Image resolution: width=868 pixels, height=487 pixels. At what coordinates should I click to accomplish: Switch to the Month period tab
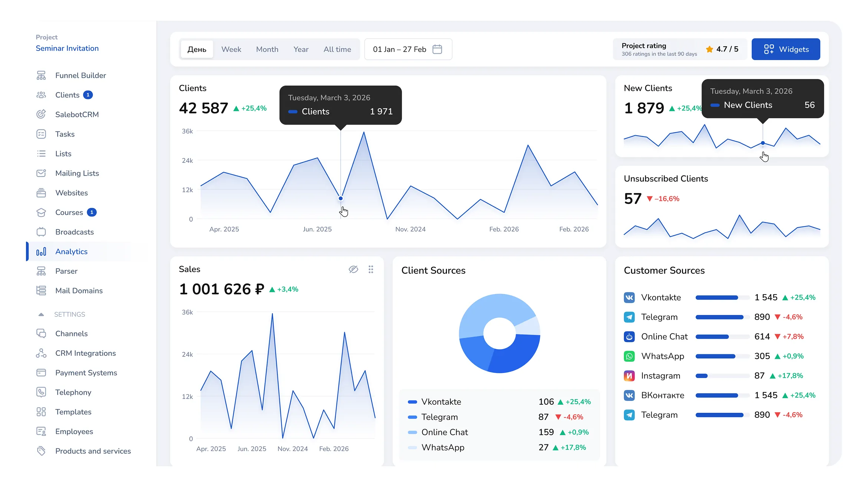[267, 49]
